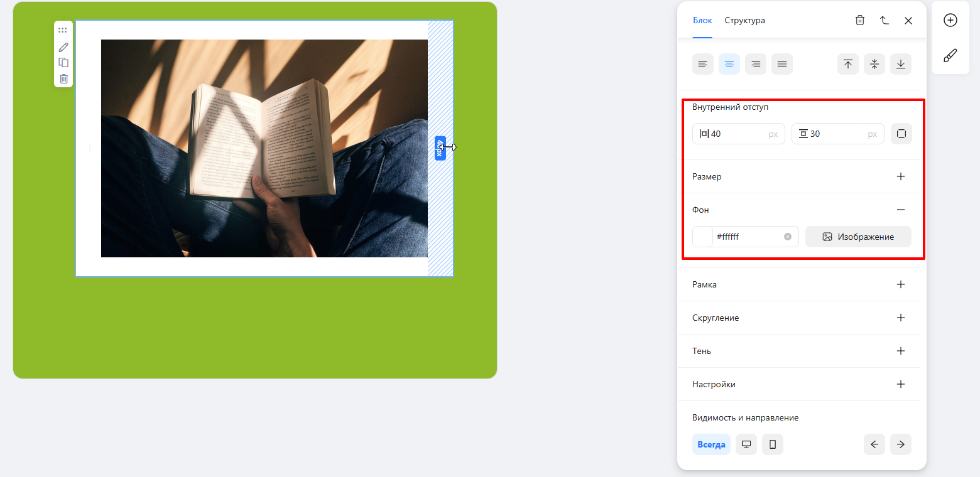Clear the background color value
The width and height of the screenshot is (980, 477).
(x=788, y=237)
